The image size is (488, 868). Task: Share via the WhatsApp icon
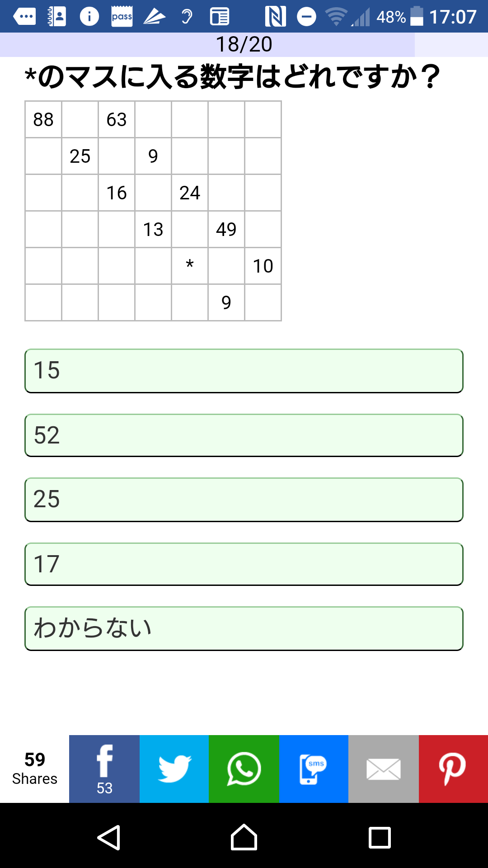click(244, 769)
